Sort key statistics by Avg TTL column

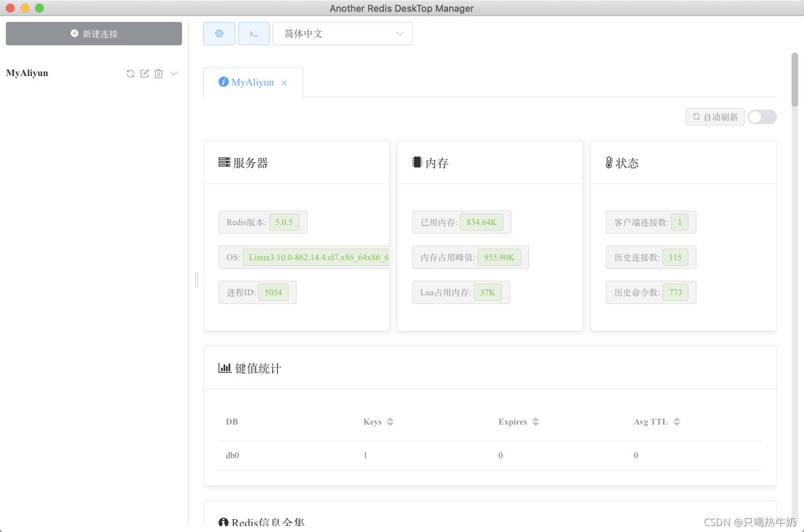[676, 422]
